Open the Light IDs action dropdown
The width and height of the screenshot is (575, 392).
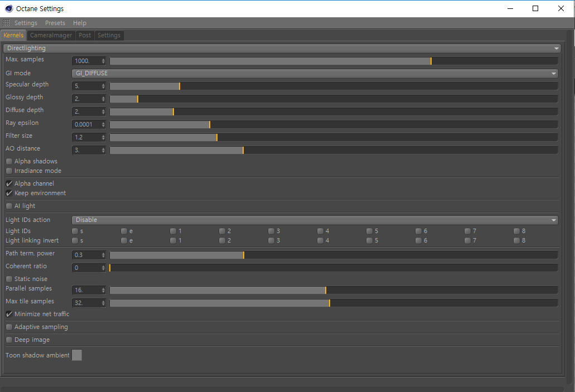coord(315,220)
